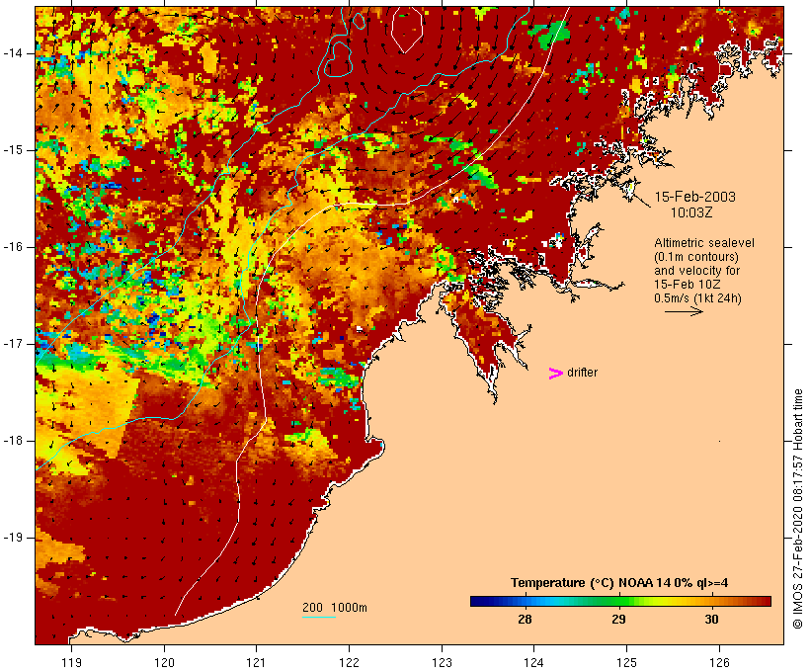Click the '0.5m/s (1kt 24h)' scale text
Screen dimensions: 810x672
pyautogui.click(x=698, y=298)
